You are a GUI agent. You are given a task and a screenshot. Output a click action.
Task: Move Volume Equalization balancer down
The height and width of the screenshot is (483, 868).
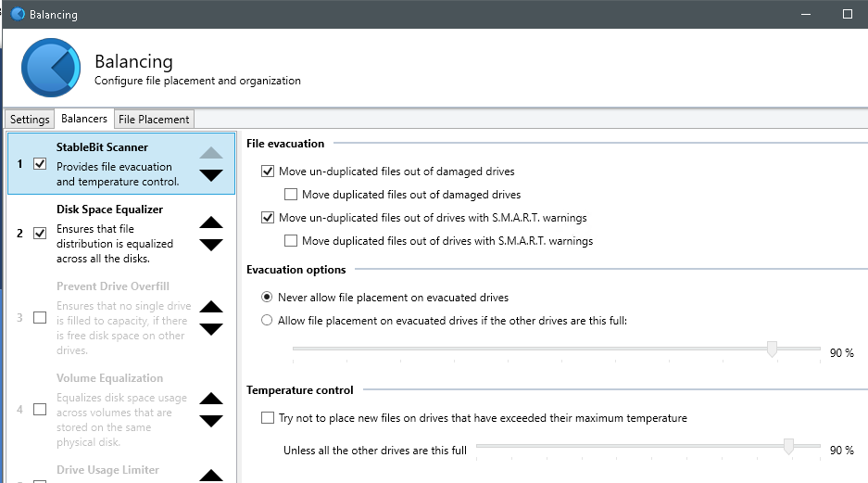211,421
